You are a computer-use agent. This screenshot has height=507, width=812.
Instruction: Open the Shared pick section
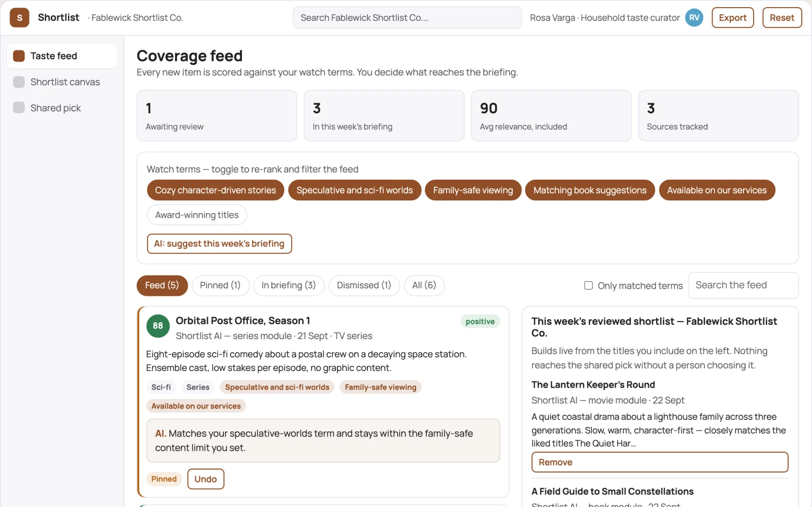62,108
